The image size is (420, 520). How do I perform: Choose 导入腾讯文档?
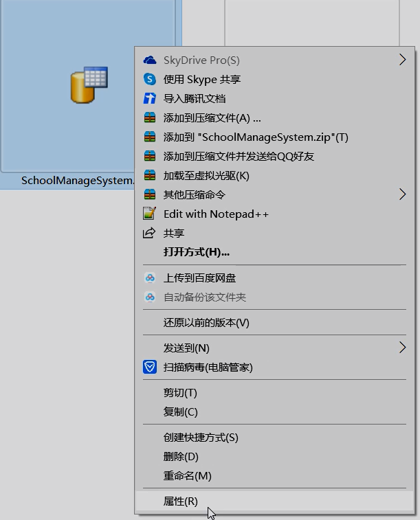(x=274, y=98)
